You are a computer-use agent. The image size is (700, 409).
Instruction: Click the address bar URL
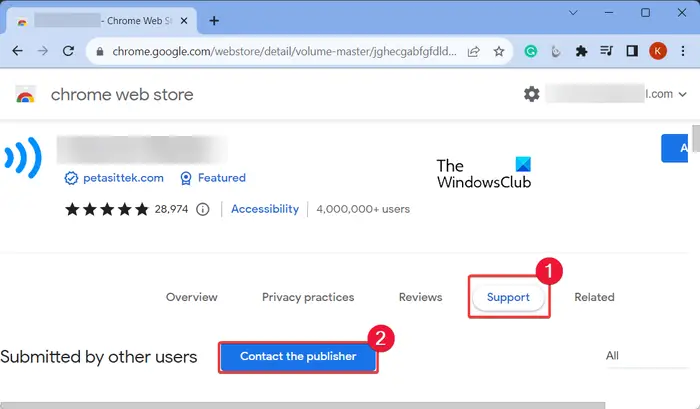pos(284,51)
